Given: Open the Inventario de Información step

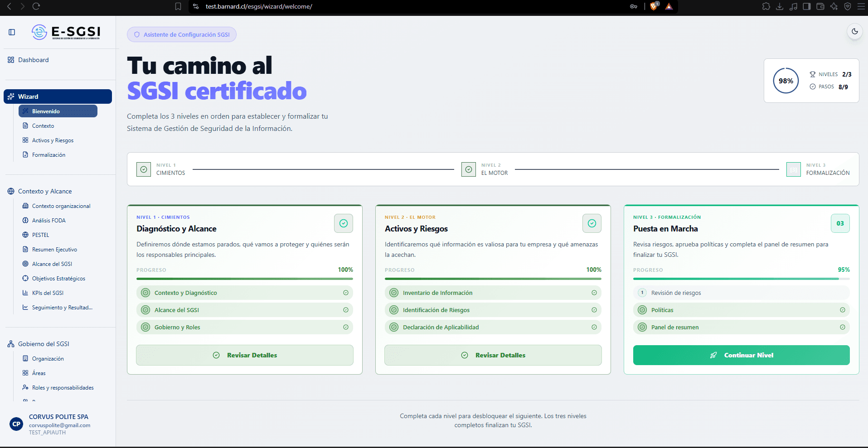Looking at the screenshot, I should click(x=493, y=293).
